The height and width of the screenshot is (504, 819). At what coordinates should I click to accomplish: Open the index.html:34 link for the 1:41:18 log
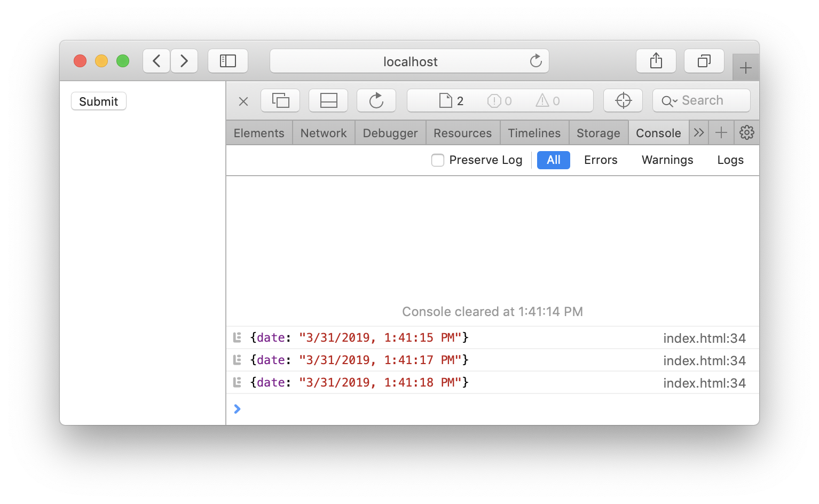click(x=704, y=383)
